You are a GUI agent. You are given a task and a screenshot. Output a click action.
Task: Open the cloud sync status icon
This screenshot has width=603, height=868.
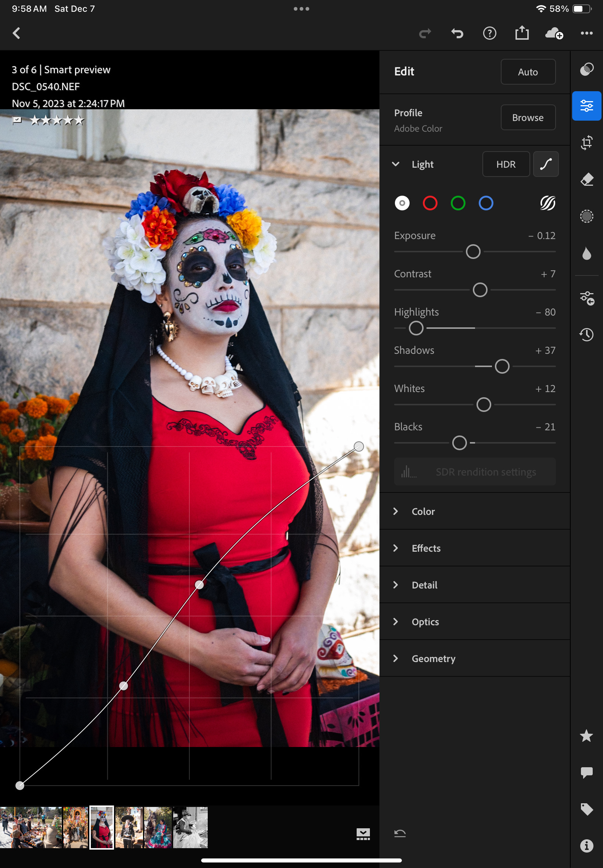click(x=554, y=33)
